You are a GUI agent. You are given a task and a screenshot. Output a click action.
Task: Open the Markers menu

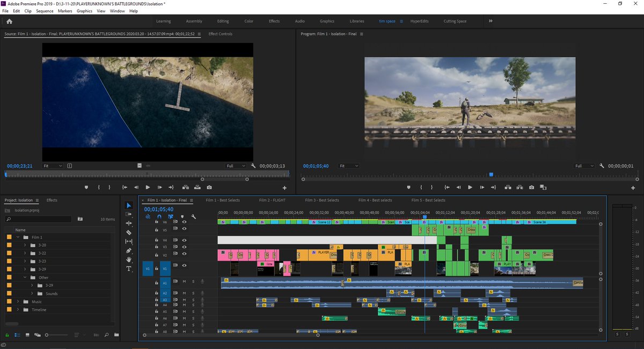click(x=65, y=11)
